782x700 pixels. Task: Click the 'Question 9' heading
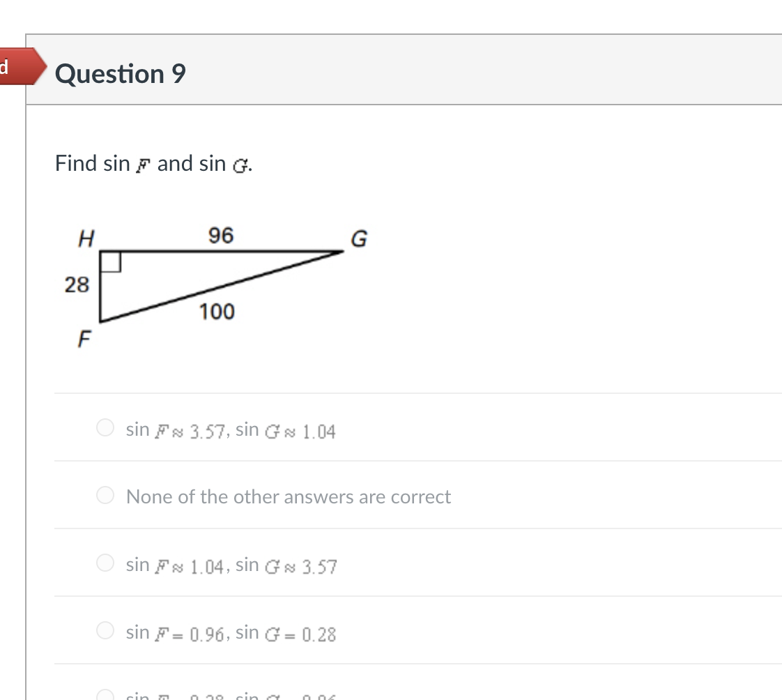pyautogui.click(x=121, y=73)
